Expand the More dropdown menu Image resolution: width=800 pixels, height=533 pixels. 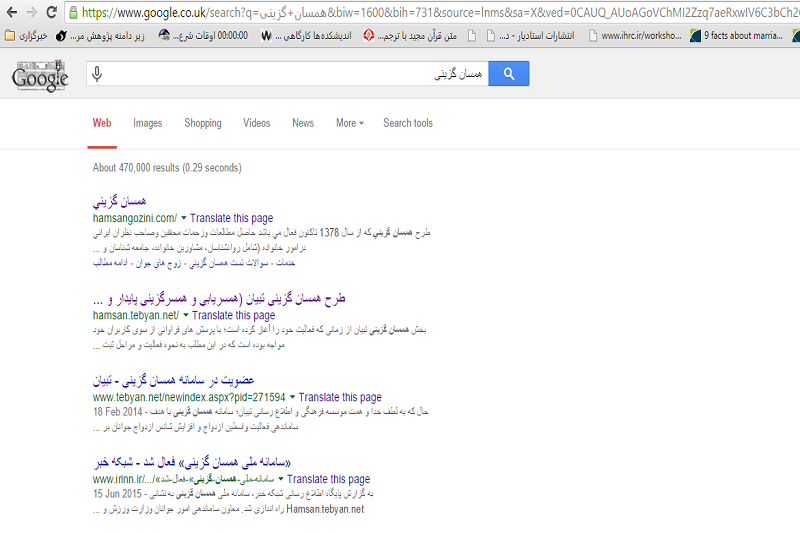pos(349,123)
